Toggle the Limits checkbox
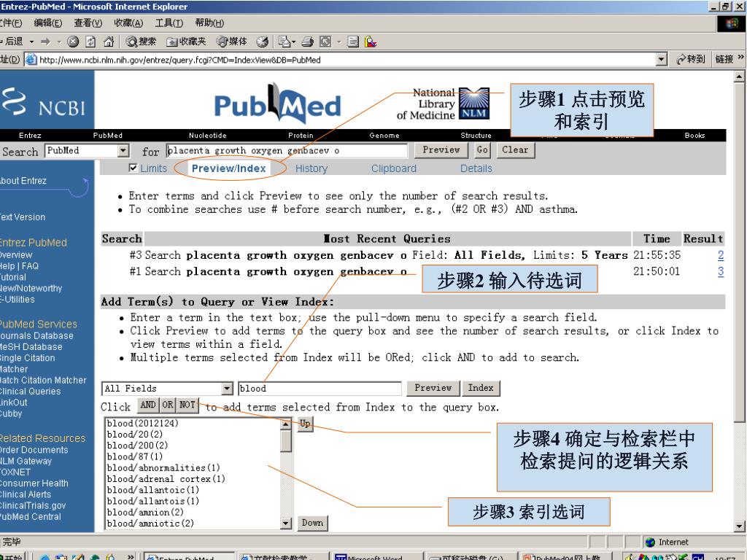 tap(133, 168)
